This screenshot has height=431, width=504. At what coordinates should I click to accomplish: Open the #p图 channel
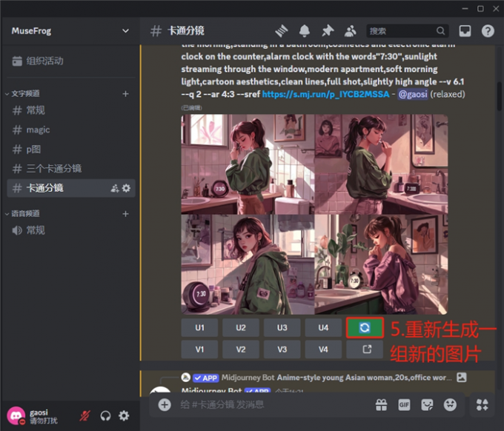[70, 150]
